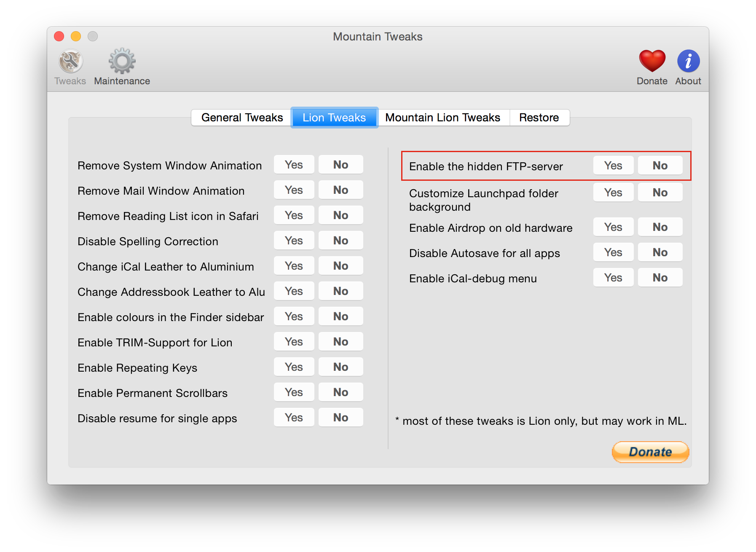Click Yes for Addressbook Leather to Alu
The image size is (756, 552).
pos(294,291)
